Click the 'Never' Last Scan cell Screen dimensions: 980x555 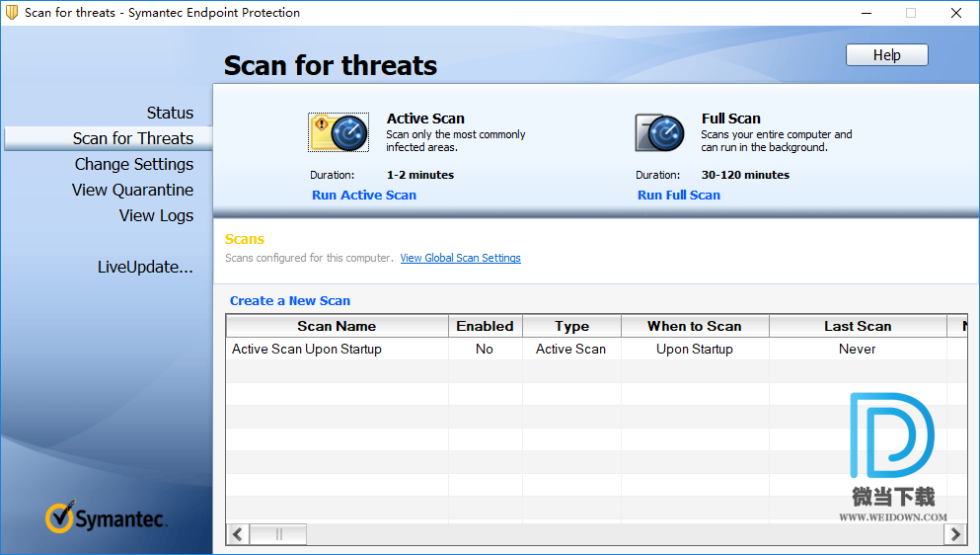[x=858, y=349]
